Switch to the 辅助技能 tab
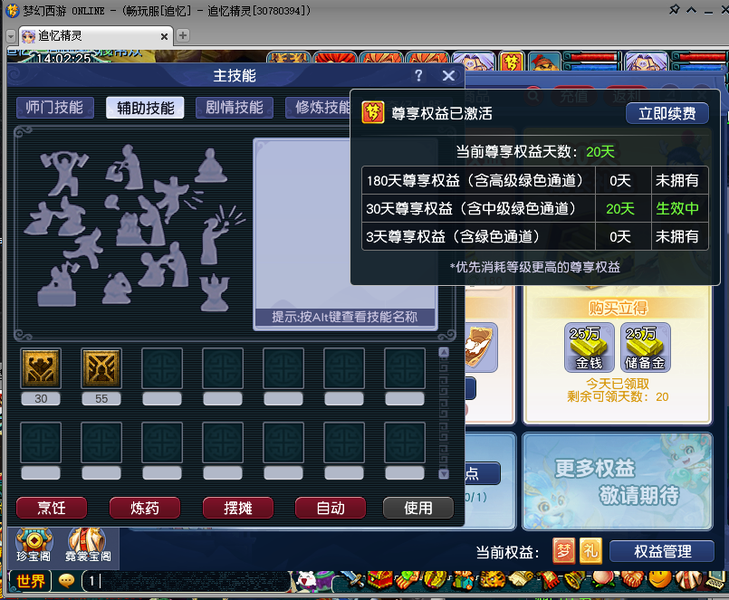 [x=145, y=108]
